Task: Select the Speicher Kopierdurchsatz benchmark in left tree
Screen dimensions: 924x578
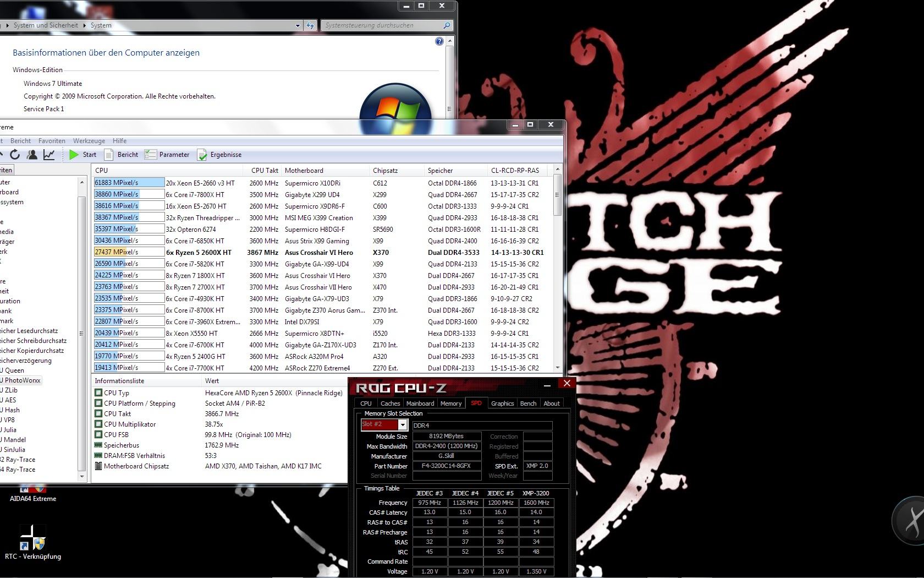Action: pos(32,351)
